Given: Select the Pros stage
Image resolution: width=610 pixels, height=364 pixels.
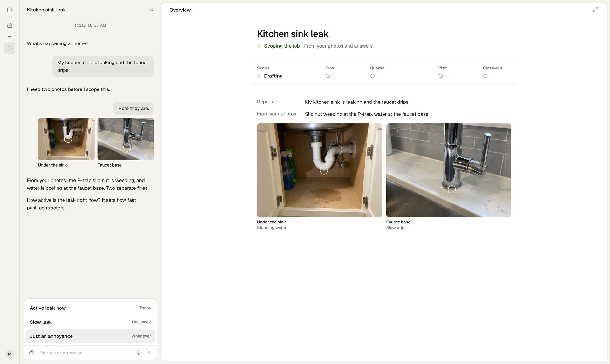Looking at the screenshot, I should point(330,72).
